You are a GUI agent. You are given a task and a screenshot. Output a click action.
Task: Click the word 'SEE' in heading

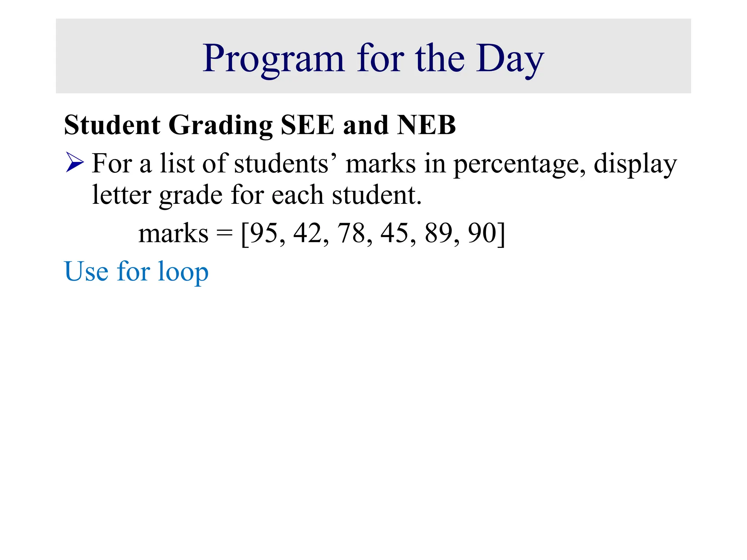[307, 125]
